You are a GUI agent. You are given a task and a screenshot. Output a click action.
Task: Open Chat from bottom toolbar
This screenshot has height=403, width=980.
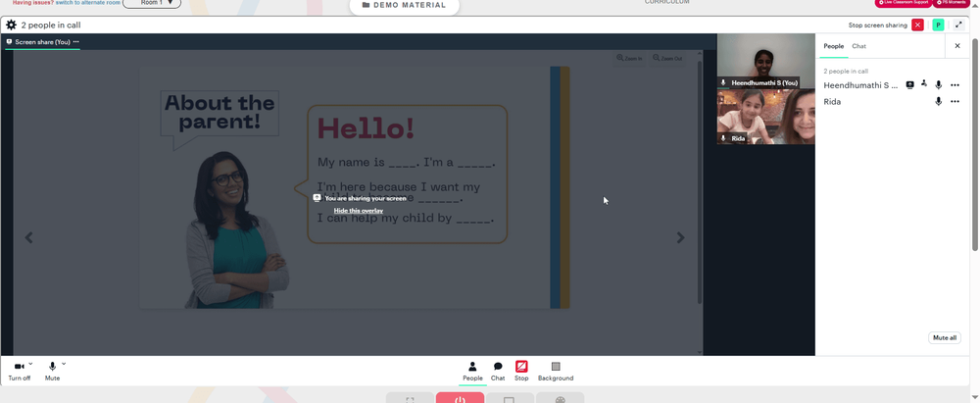click(x=498, y=371)
